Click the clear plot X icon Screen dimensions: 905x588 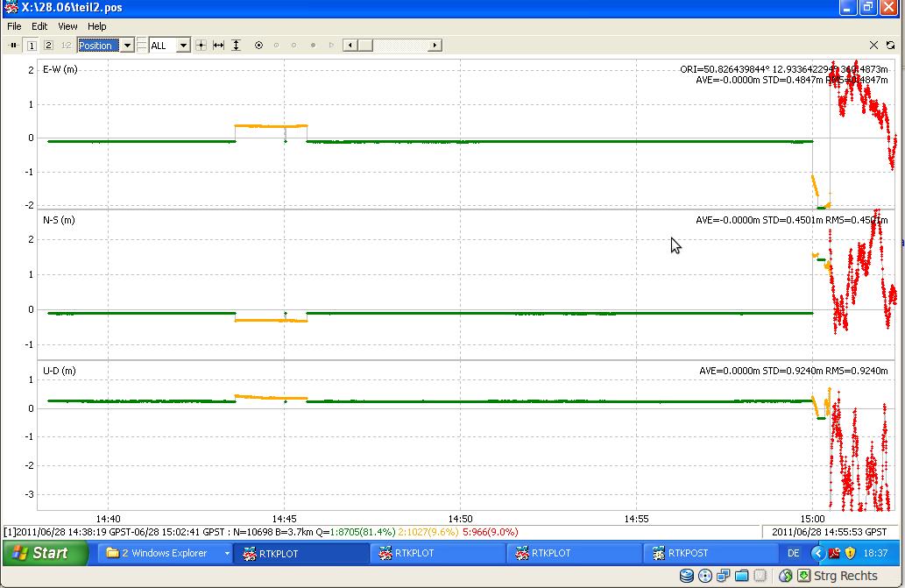873,45
